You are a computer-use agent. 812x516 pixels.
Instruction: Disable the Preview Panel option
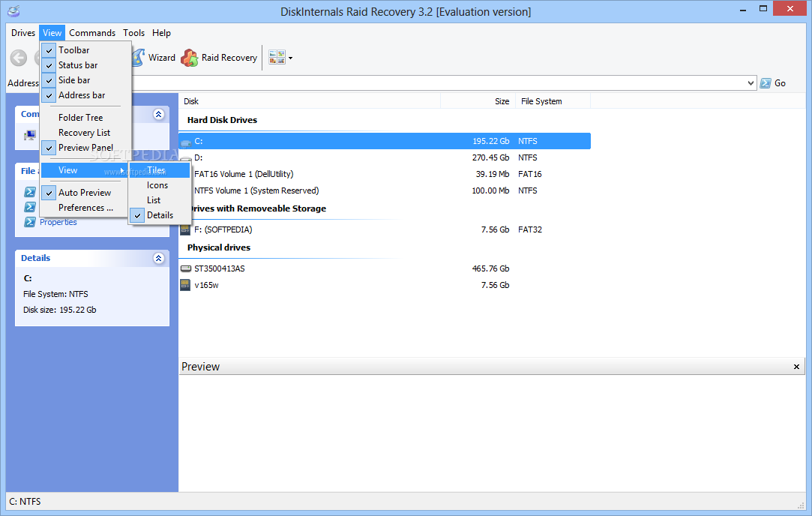(x=85, y=148)
